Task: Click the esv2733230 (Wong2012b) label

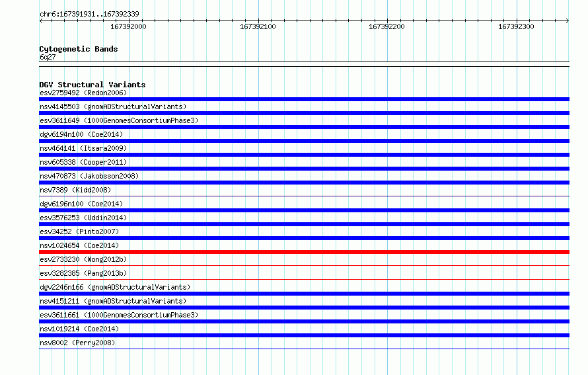Action: tap(83, 259)
